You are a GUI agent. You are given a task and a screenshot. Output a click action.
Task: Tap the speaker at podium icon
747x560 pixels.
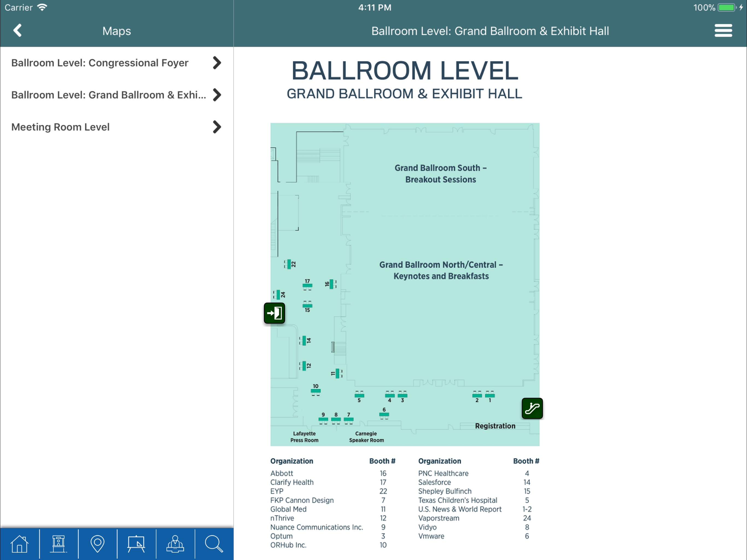(175, 544)
